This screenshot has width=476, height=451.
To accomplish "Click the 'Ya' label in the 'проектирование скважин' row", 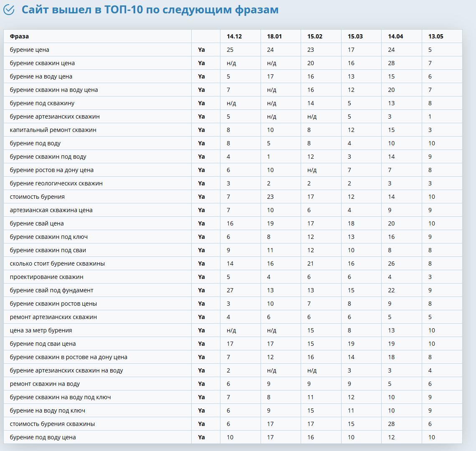I will 201,277.
